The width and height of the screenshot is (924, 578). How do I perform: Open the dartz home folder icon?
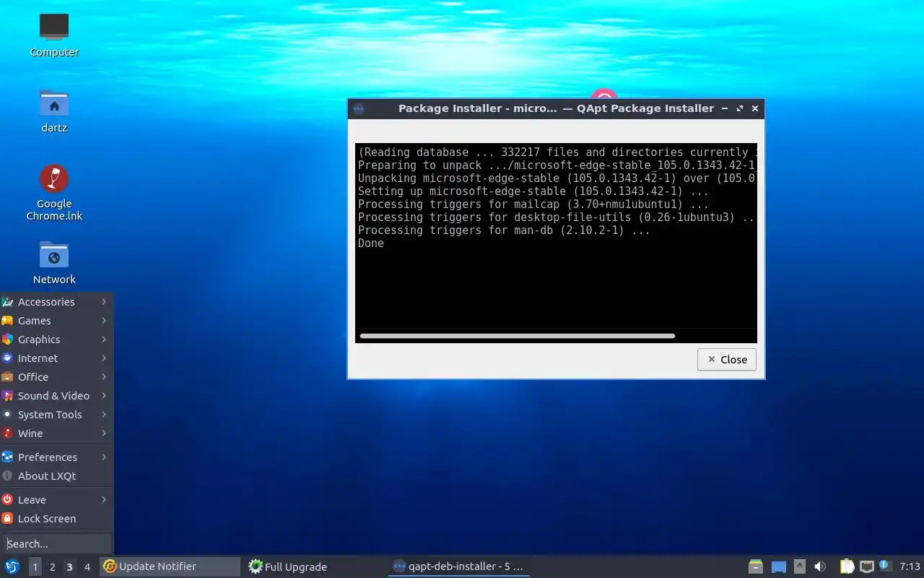click(x=54, y=111)
